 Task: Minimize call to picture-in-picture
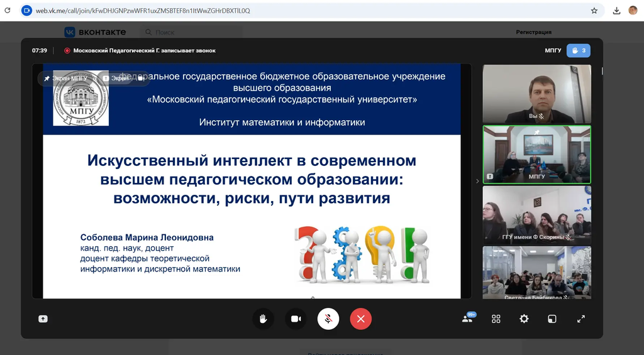pos(552,319)
